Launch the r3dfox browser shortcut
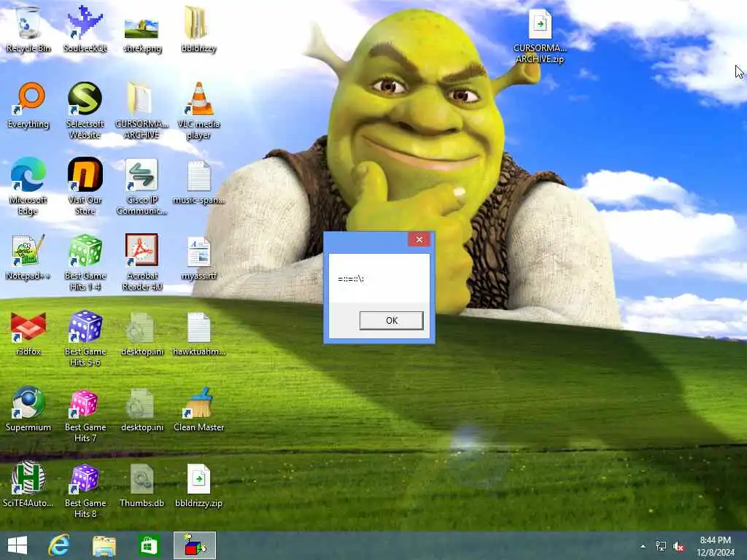The height and width of the screenshot is (560, 747). point(28,333)
